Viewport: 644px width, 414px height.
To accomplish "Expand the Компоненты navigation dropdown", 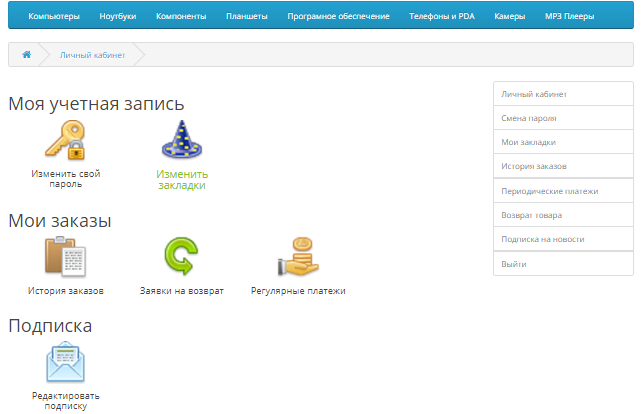I will pyautogui.click(x=181, y=16).
